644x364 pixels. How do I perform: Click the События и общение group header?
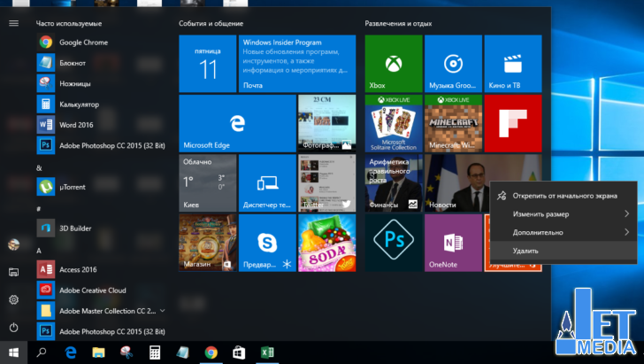211,23
